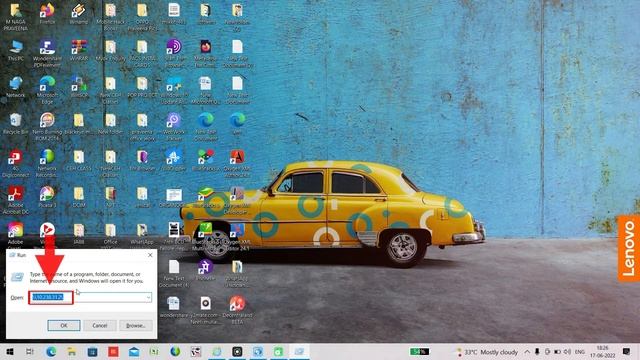Click Cancel in the Run dialog
The image size is (640, 360).
coord(100,325)
